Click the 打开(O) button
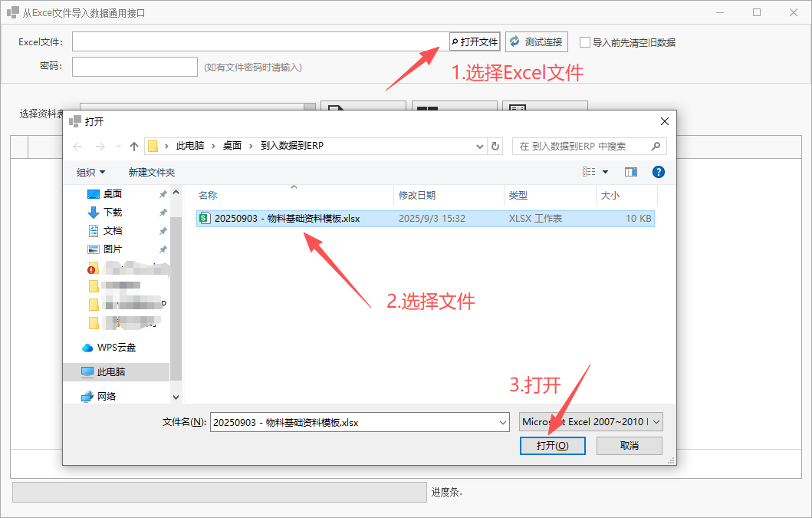 point(553,446)
